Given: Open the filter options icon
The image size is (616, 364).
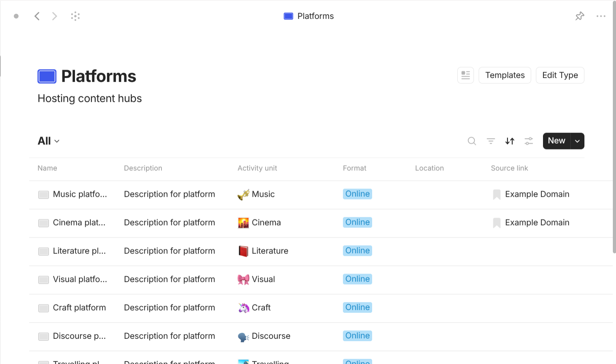Looking at the screenshot, I should tap(491, 141).
